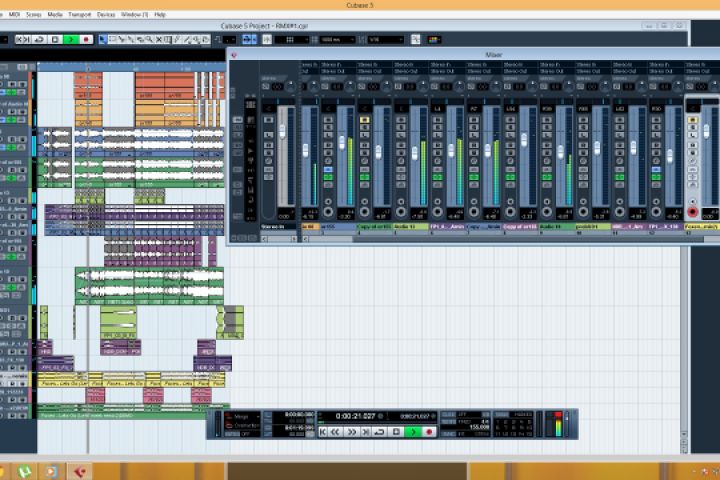Click red Record in the Transport panel
Viewport: 720px width, 480px height.
tap(429, 432)
